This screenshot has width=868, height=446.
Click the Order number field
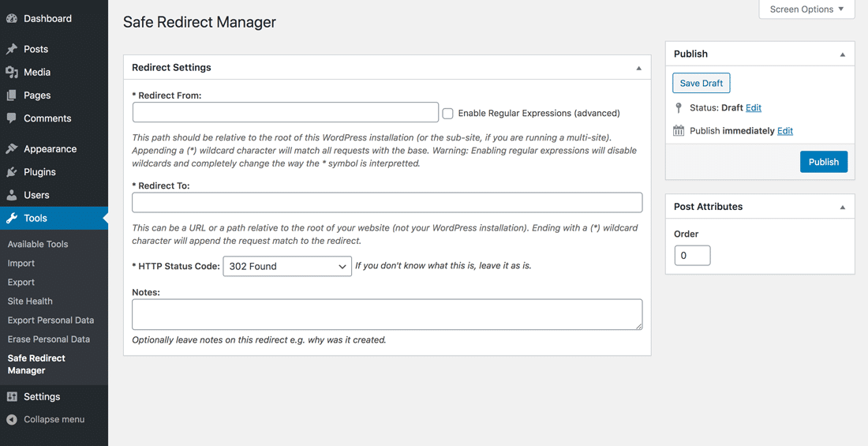pos(692,256)
